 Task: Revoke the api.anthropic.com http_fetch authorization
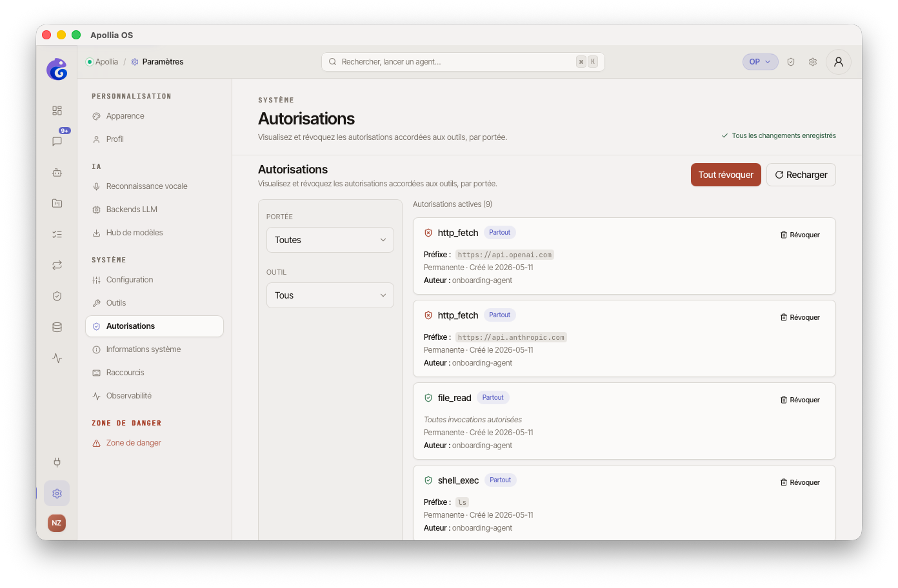[800, 317]
